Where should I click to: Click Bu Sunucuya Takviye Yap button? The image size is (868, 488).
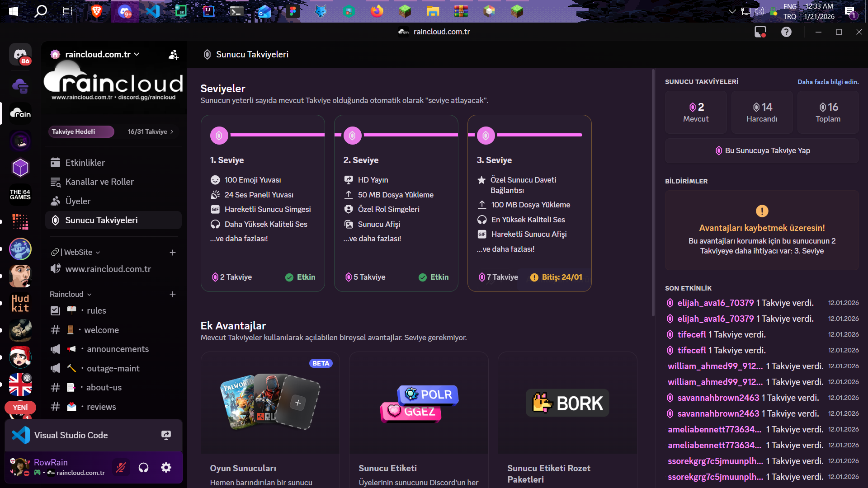click(x=762, y=150)
